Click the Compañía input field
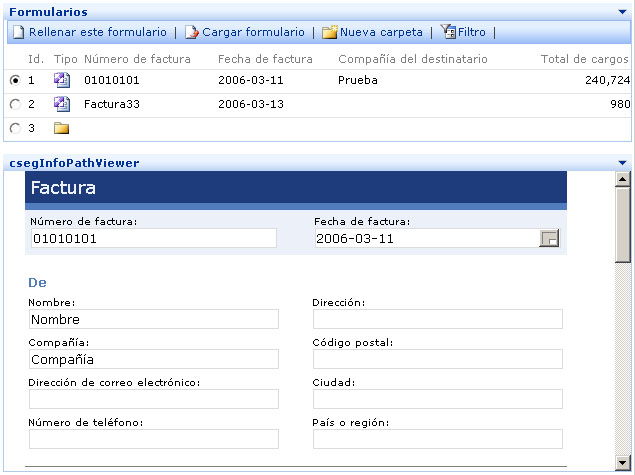The height and width of the screenshot is (475, 635). click(x=154, y=359)
